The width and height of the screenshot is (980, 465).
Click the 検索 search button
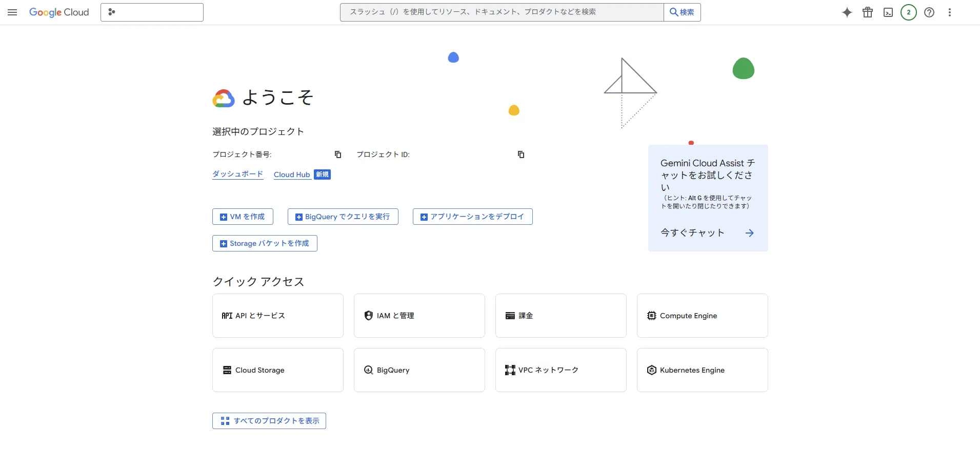[682, 12]
